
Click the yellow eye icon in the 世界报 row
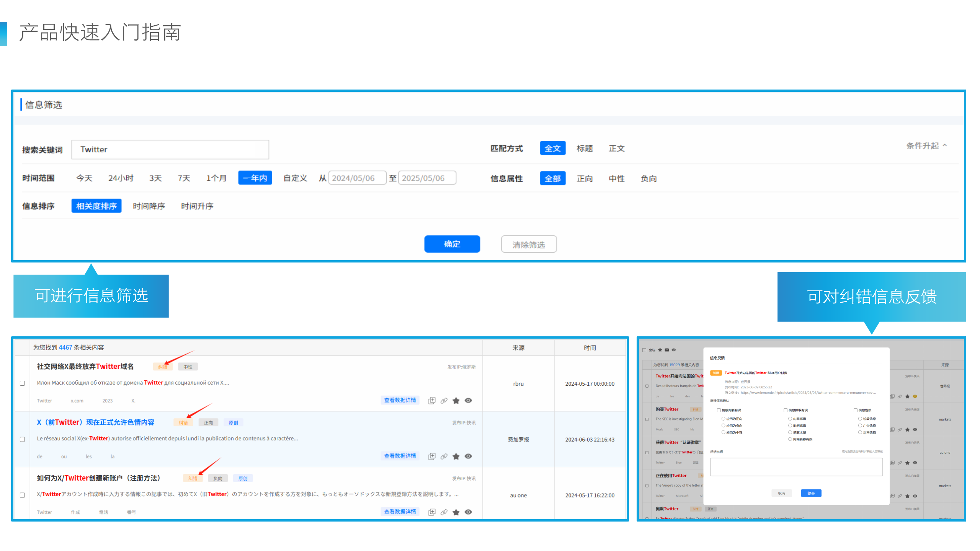pos(915,396)
